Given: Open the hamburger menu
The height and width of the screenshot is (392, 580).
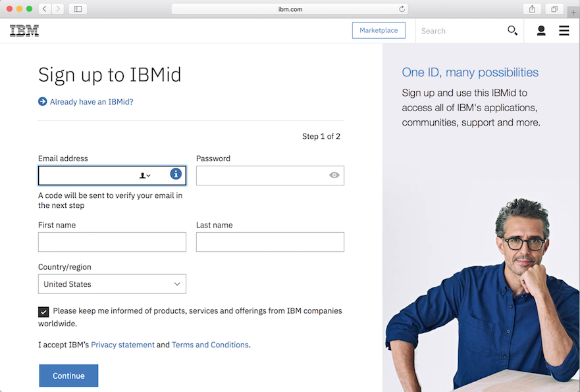Looking at the screenshot, I should tap(564, 31).
